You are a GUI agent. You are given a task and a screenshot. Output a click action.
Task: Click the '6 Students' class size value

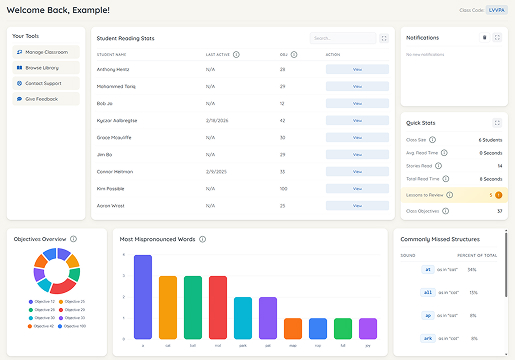coord(490,140)
